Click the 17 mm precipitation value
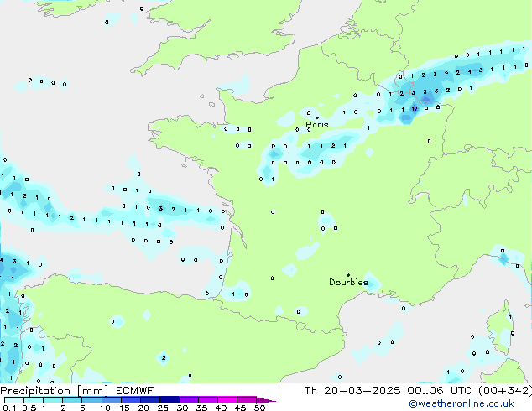 pos(415,108)
